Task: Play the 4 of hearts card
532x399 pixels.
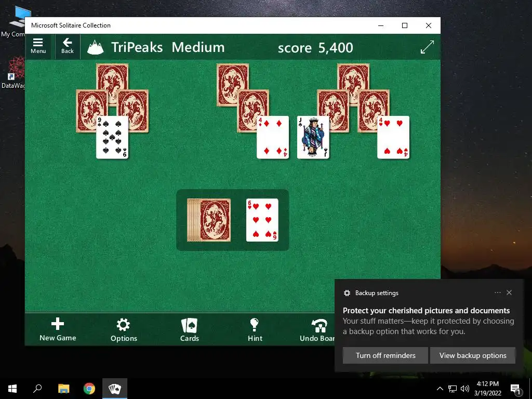Action: tap(394, 137)
